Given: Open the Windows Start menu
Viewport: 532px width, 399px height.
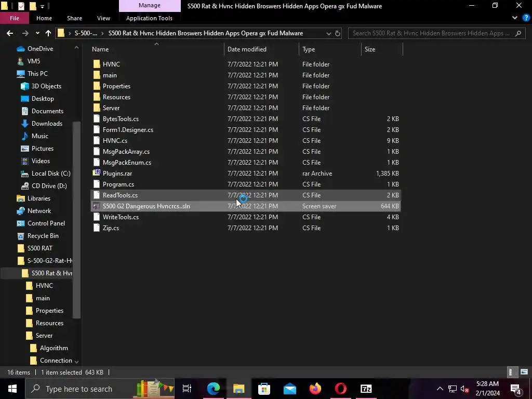Looking at the screenshot, I should 12,389.
